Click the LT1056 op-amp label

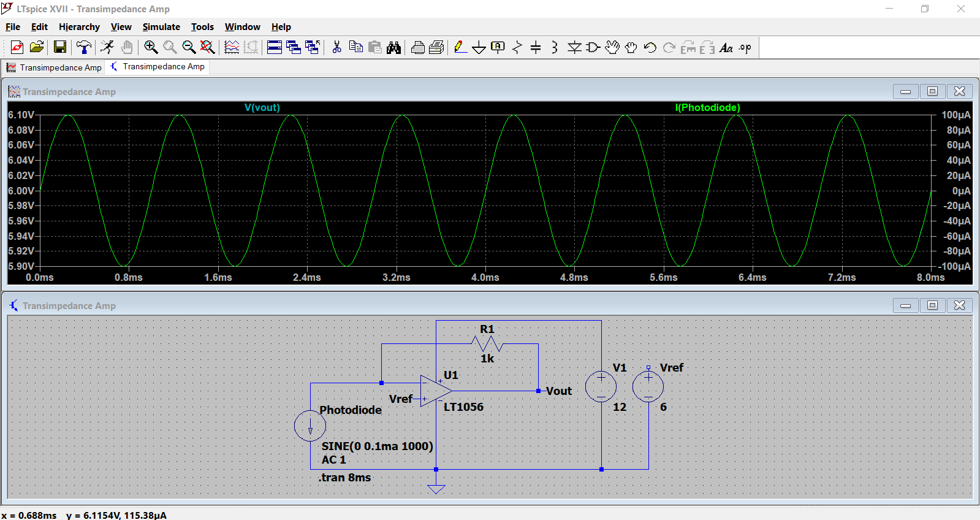click(x=463, y=407)
